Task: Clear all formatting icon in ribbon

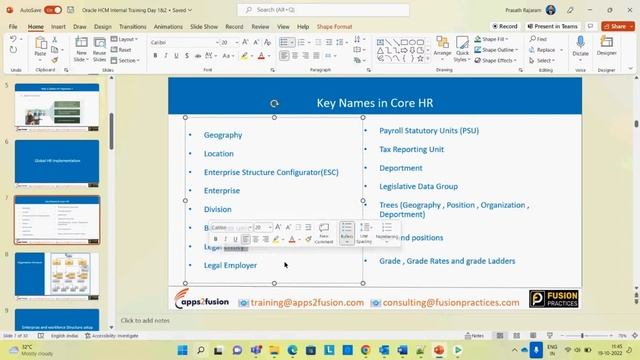Action: coord(267,42)
